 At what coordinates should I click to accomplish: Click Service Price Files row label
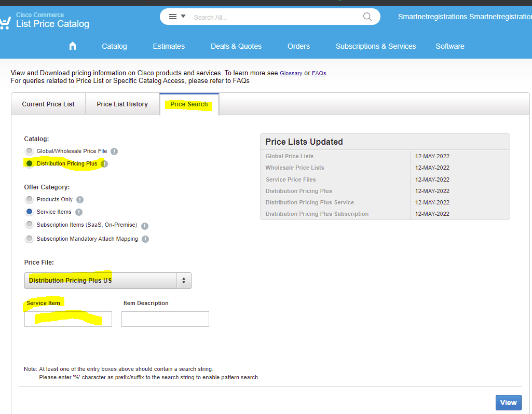tap(291, 180)
